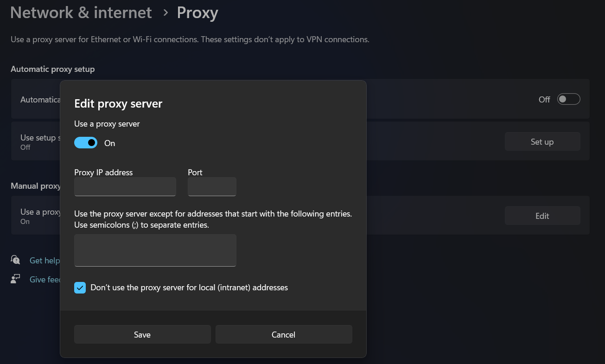Click the breadcrumb chevron arrow before Proxy
605x364 pixels.
pos(166,13)
